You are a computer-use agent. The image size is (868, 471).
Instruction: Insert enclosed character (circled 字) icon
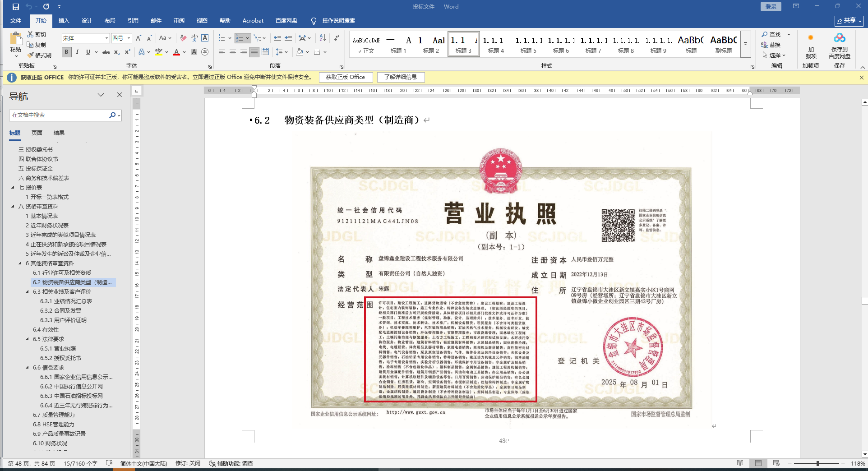click(205, 52)
